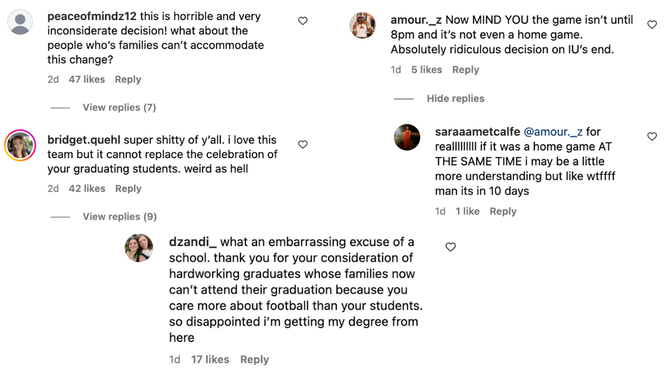Like the peaceofmindz12 comment with the heart
Viewport: 668px width, 376px height.
click(x=302, y=21)
